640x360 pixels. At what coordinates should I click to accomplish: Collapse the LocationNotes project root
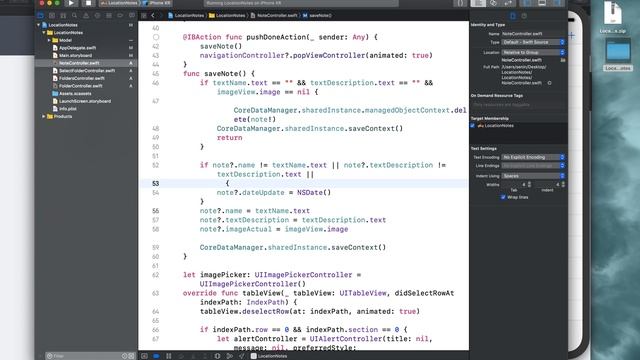click(38, 25)
